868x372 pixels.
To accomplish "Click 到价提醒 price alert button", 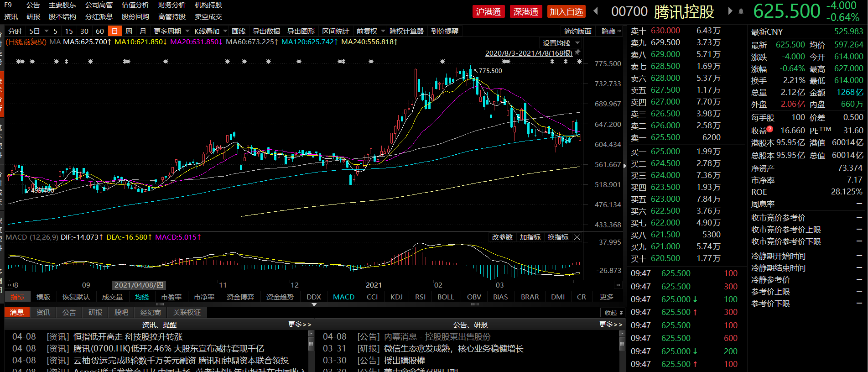I will coord(445,31).
